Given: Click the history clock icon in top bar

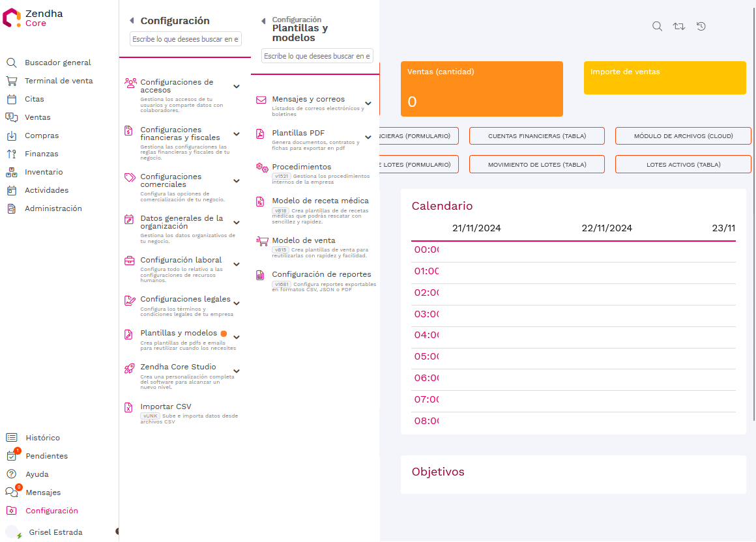Looking at the screenshot, I should point(701,26).
